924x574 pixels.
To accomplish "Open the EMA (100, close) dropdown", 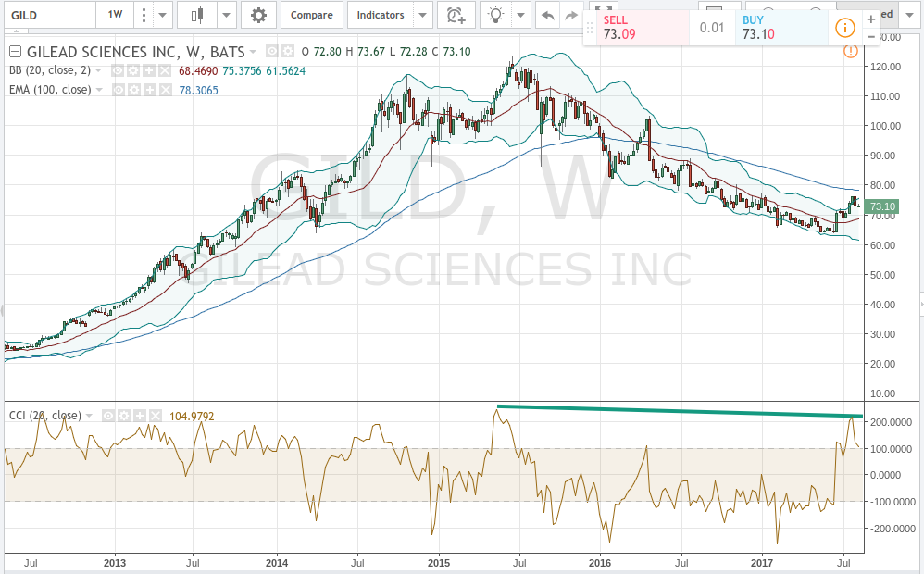I will click(x=99, y=90).
